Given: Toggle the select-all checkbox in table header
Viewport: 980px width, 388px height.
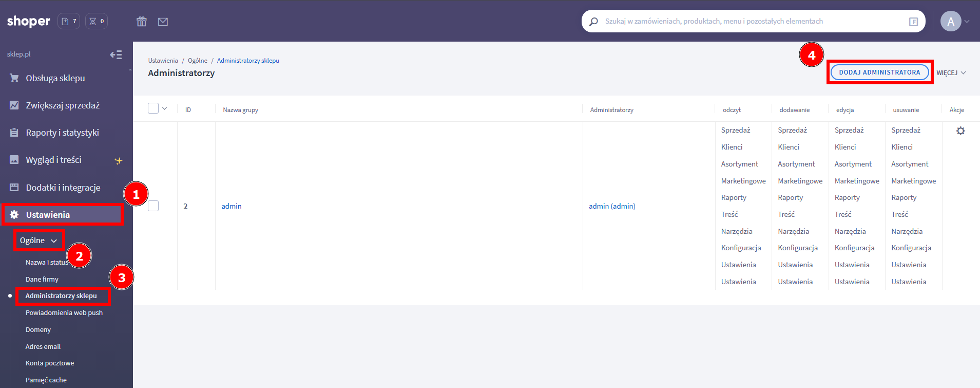Looking at the screenshot, I should coord(153,108).
